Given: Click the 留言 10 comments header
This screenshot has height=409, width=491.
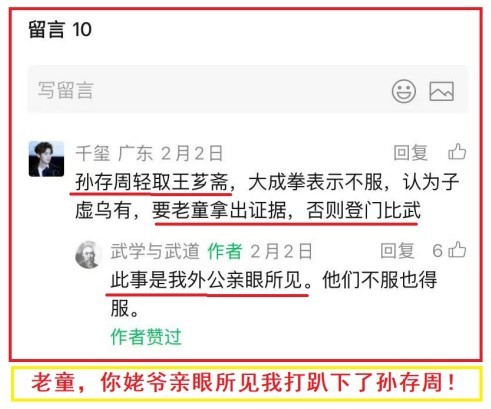Looking at the screenshot, I should click(x=60, y=29).
